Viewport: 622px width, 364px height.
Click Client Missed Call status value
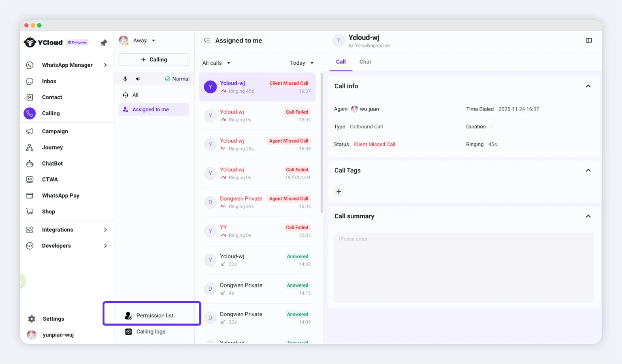pos(375,144)
